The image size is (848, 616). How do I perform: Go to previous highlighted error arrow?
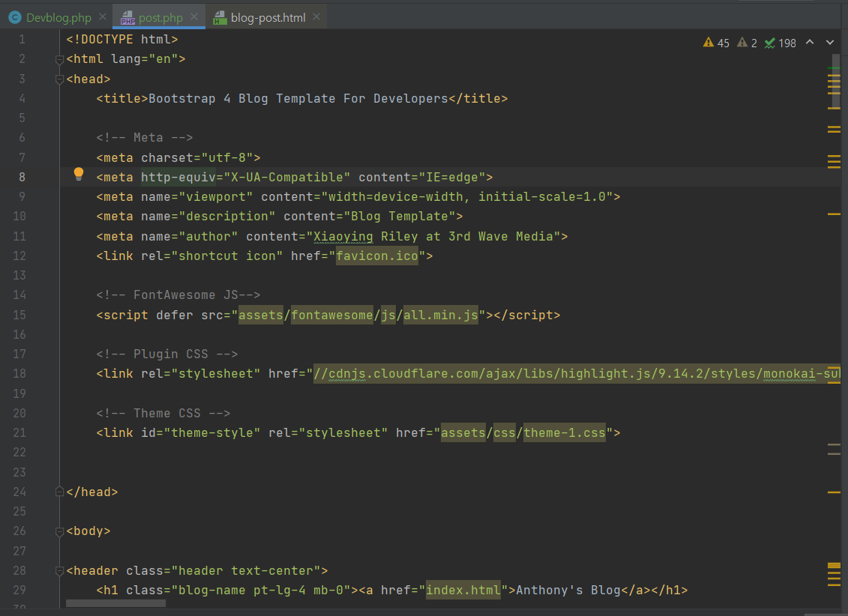[810, 42]
